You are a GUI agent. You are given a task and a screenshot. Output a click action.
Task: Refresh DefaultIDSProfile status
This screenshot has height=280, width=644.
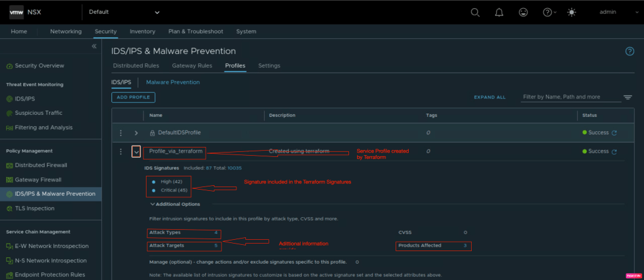[x=614, y=133]
